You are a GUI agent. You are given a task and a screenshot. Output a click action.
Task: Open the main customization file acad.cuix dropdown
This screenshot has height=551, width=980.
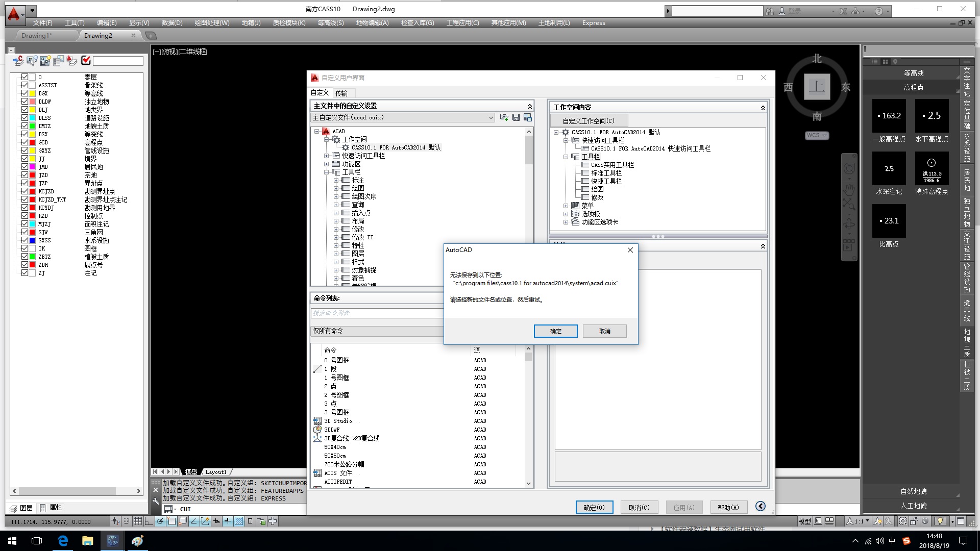tap(491, 117)
